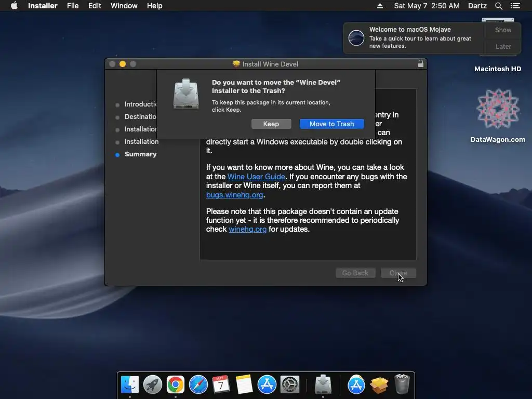
Task: Open Calendar showing May 7 in dock
Action: (x=221, y=384)
